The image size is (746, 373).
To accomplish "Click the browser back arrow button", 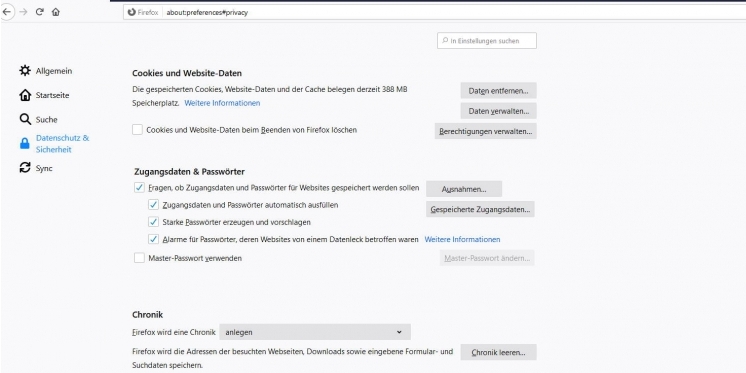I will tap(6, 12).
